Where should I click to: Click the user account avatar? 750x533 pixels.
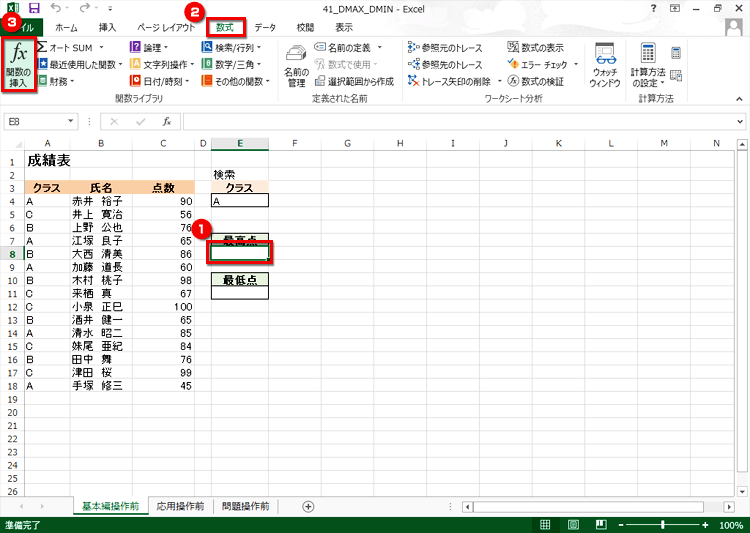point(734,27)
